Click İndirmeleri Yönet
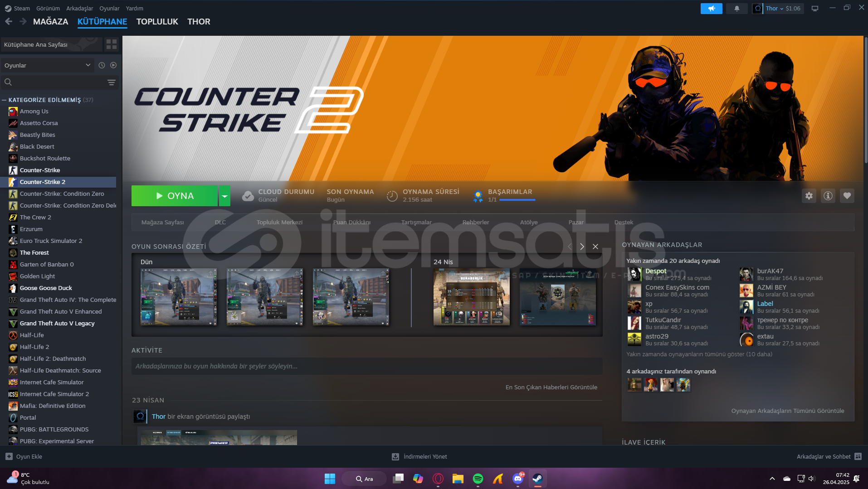The height and width of the screenshot is (489, 868). (419, 456)
